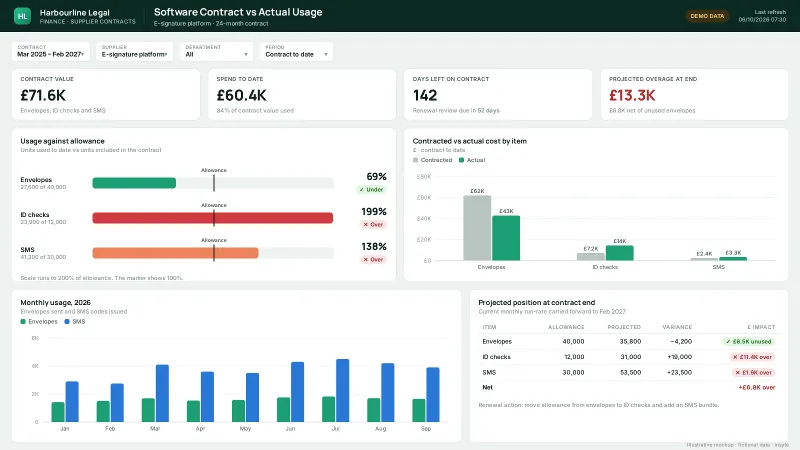Click the 69% Envelopes usage figure
Screen dimensions: 800x450
coord(377,177)
